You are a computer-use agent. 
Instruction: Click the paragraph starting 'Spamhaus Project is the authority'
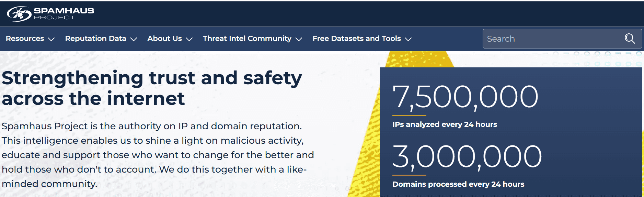(x=158, y=155)
